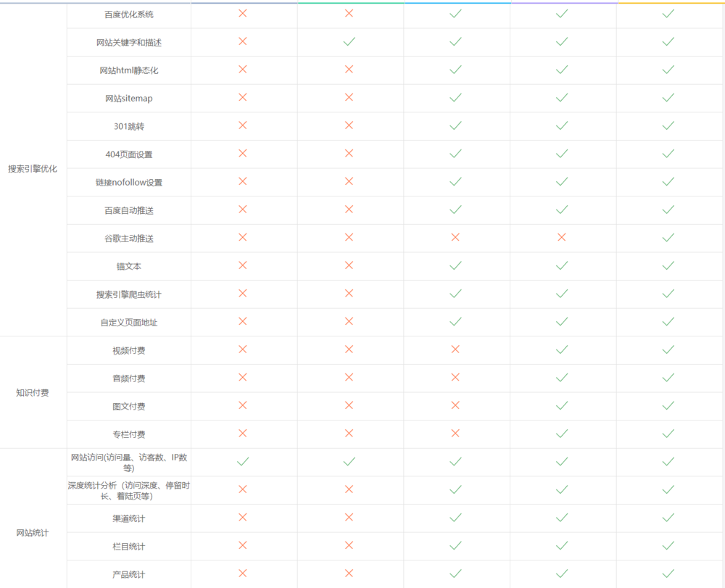725x588 pixels.
Task: Select the 知识付费 category label
Action: (x=33, y=392)
